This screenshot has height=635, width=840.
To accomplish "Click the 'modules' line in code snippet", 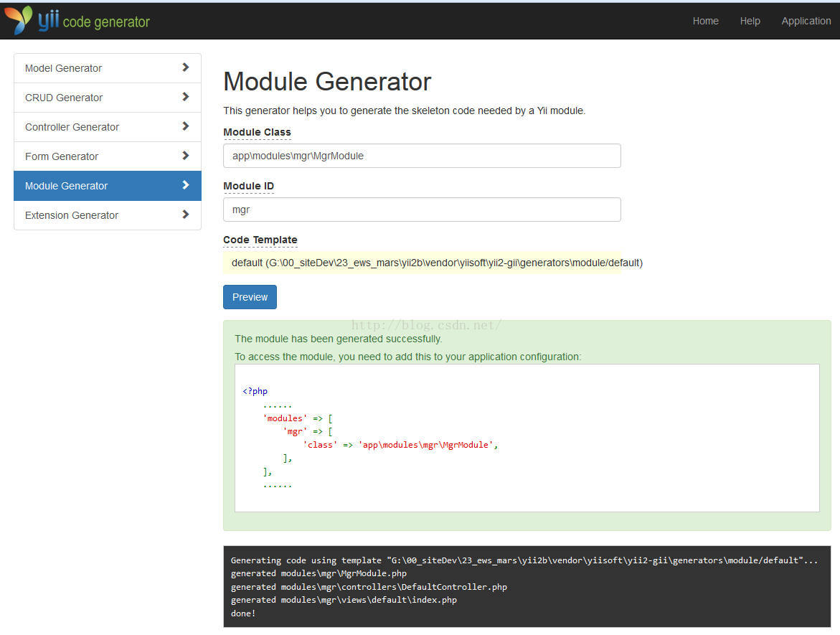I will pyautogui.click(x=297, y=418).
